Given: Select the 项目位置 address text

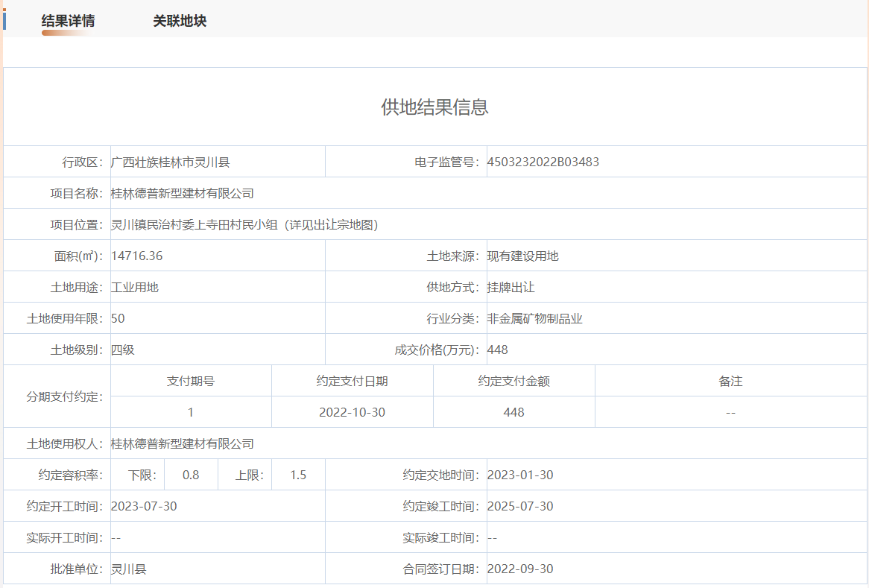Looking at the screenshot, I should [x=244, y=225].
